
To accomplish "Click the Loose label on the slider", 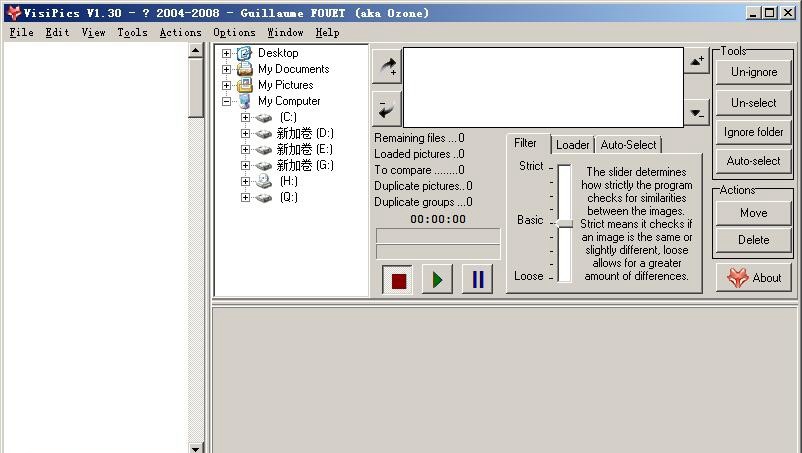I will pos(529,276).
